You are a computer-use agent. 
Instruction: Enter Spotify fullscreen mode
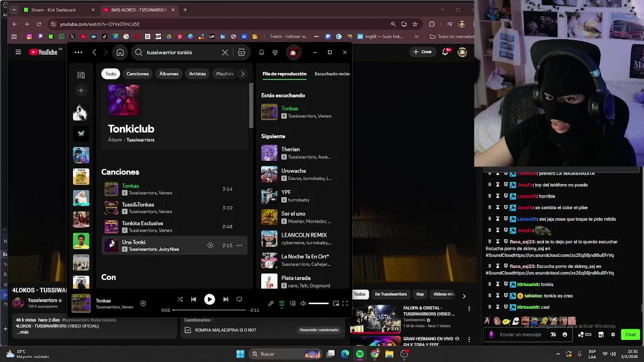pyautogui.click(x=345, y=303)
